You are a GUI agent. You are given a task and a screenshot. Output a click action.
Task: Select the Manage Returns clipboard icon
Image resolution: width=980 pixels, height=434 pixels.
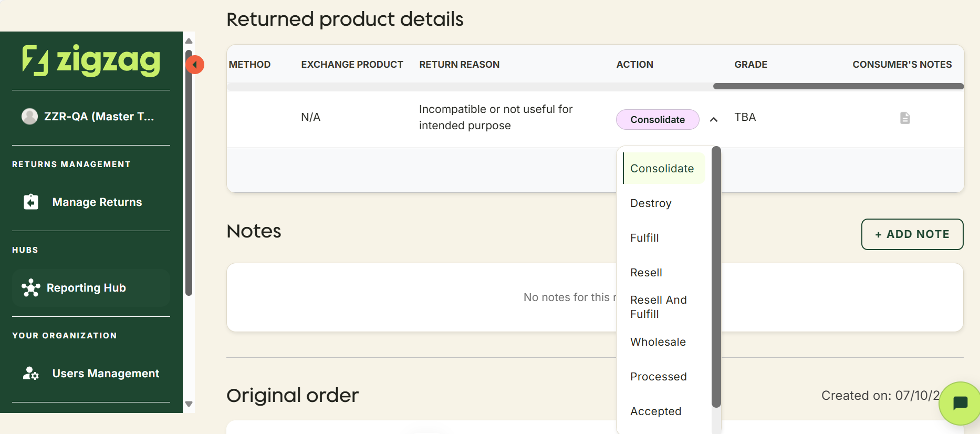tap(30, 201)
